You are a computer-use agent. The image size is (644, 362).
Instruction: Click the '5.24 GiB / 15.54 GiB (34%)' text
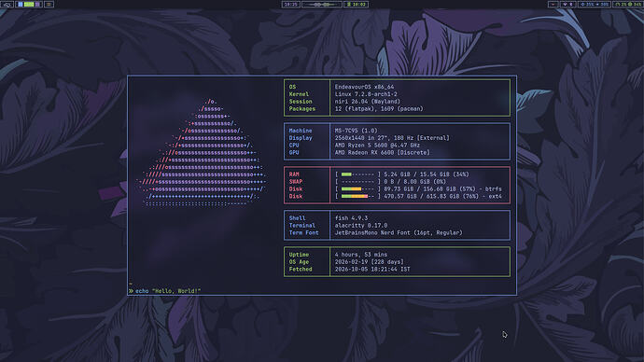pyautogui.click(x=427, y=174)
